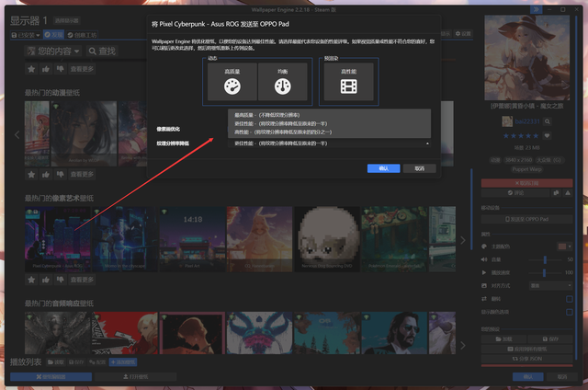
Task: Click the 取消 button in dialog
Action: pyautogui.click(x=419, y=168)
